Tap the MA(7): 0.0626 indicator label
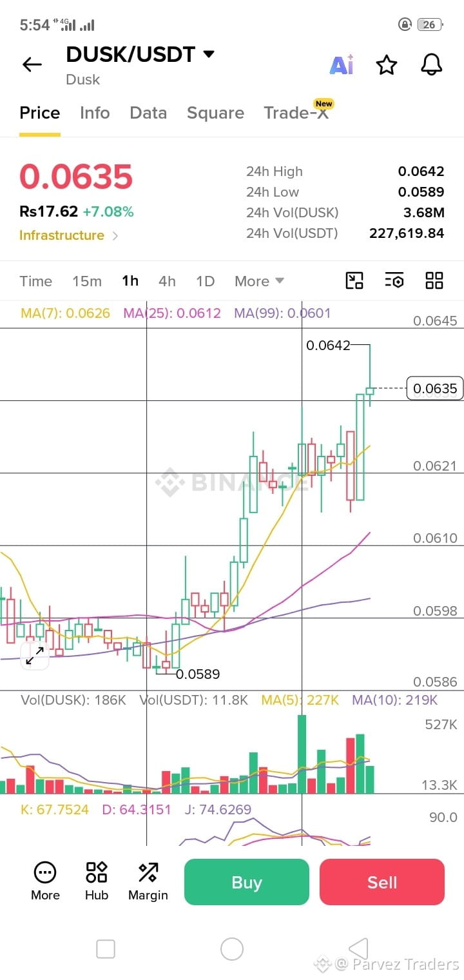This screenshot has width=464, height=980. pyautogui.click(x=65, y=313)
